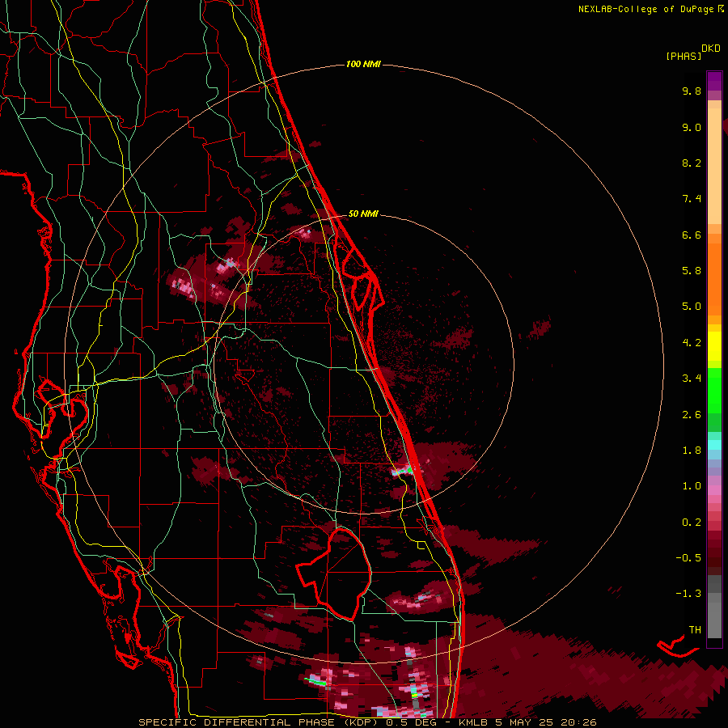Click the TH threshold label
Image resolution: width=728 pixels, height=728 pixels.
[x=695, y=630]
